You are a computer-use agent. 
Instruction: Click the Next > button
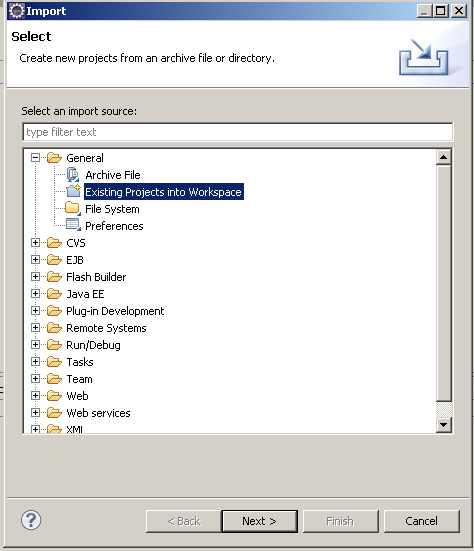click(x=260, y=521)
